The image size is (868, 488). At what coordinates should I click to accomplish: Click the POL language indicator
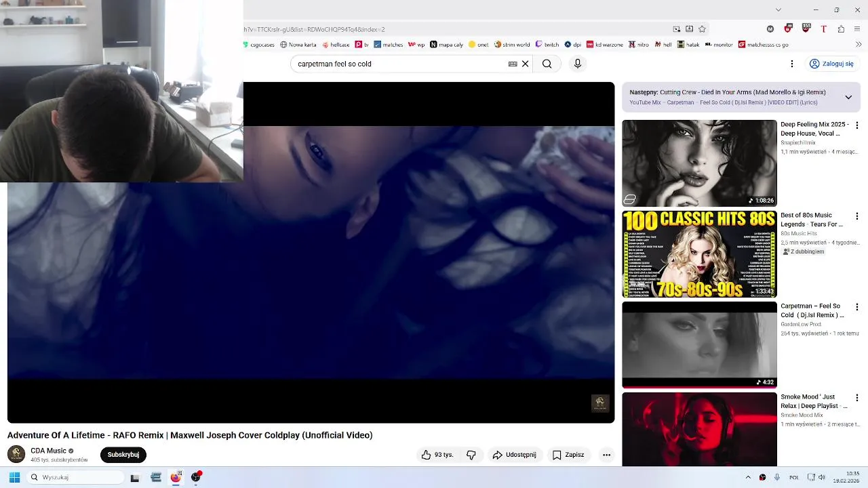pyautogui.click(x=793, y=477)
